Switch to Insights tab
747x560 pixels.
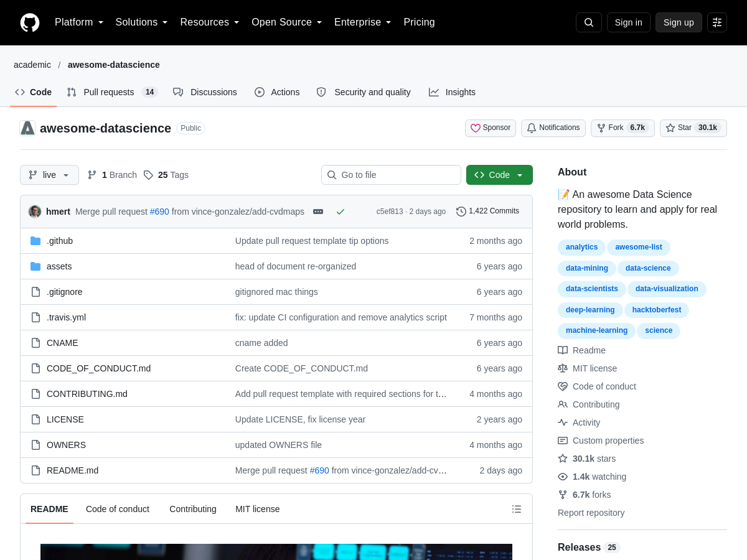[452, 92]
